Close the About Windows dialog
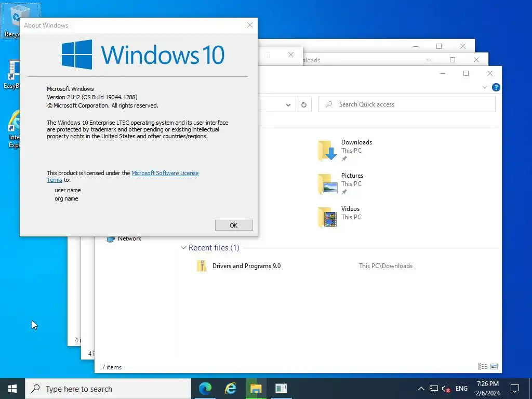The width and height of the screenshot is (532, 399). (x=250, y=25)
